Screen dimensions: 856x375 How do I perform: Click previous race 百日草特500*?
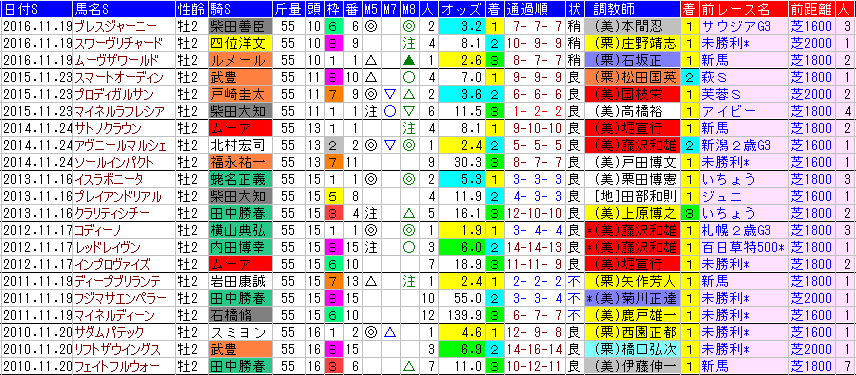click(x=742, y=248)
